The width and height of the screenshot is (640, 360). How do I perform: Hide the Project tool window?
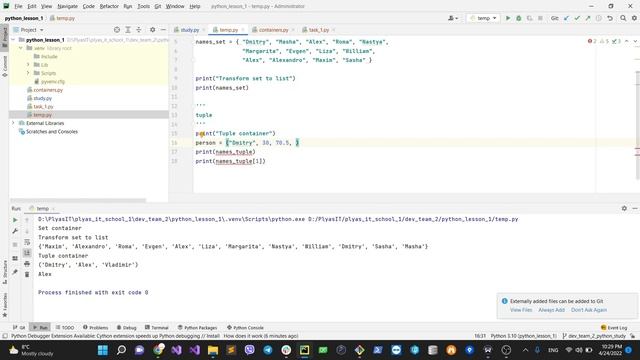pos(163,30)
